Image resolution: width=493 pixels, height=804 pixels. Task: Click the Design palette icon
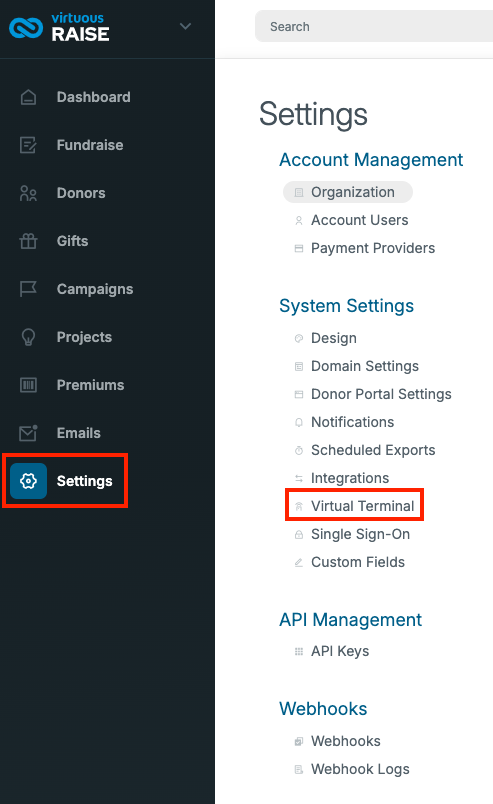(299, 338)
